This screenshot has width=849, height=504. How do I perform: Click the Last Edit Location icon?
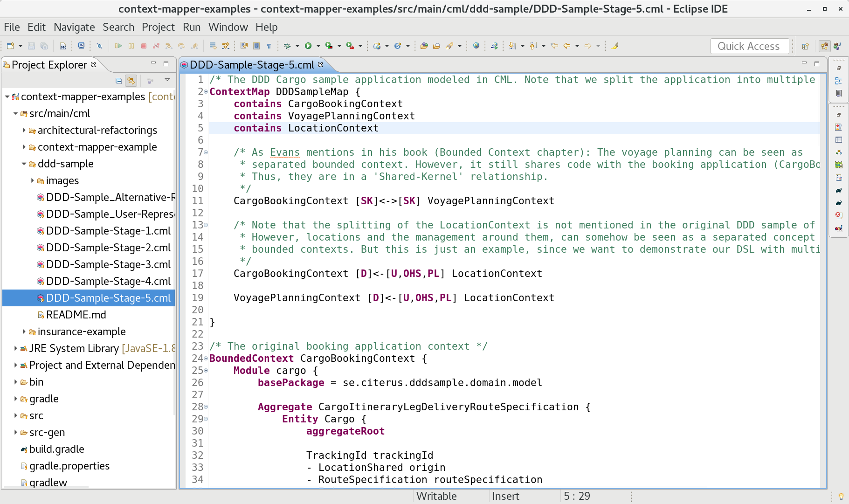[x=554, y=46]
